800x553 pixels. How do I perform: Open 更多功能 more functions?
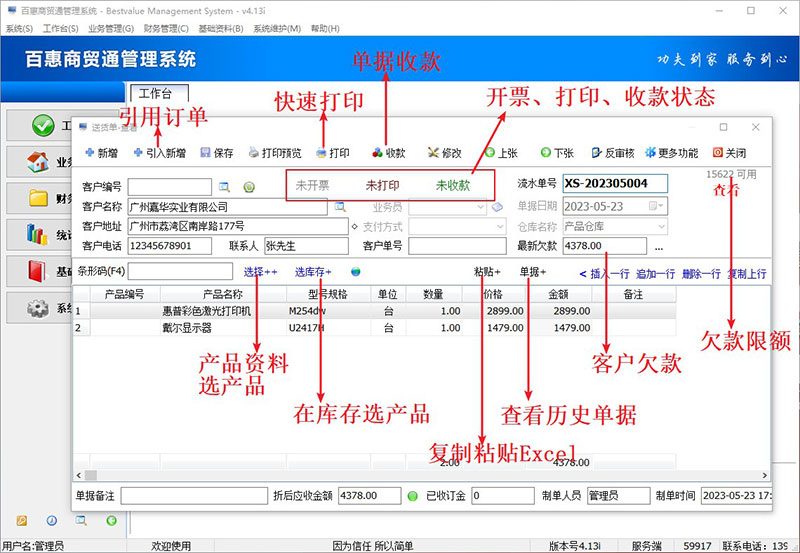[x=671, y=153]
